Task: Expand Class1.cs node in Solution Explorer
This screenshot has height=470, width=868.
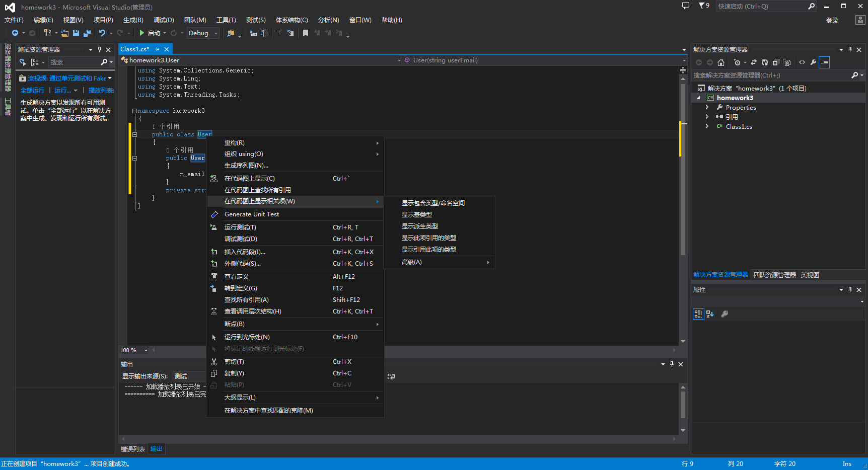Action: pyautogui.click(x=707, y=126)
